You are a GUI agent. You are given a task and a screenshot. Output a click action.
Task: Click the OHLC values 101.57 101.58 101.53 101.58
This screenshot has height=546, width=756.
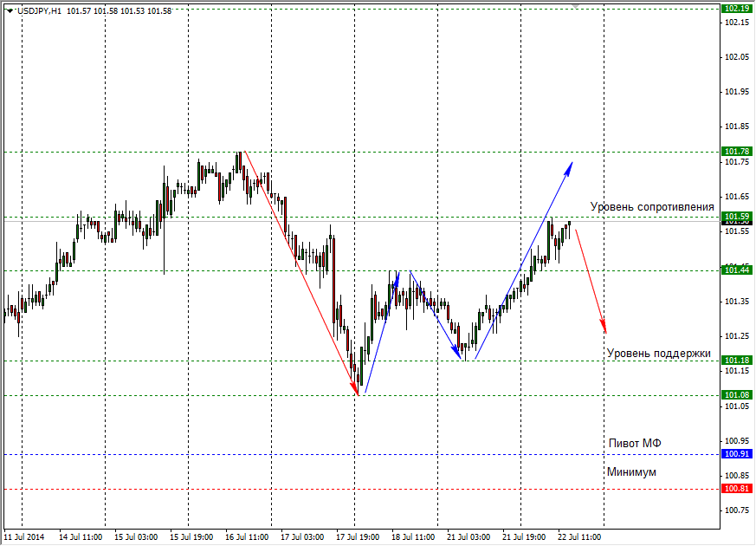pos(120,10)
